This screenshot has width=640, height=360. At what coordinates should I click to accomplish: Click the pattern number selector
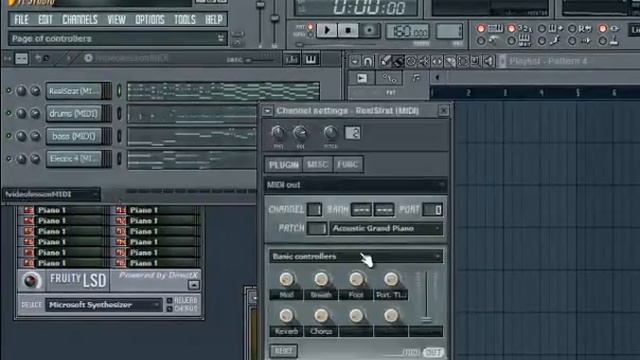coord(449,31)
